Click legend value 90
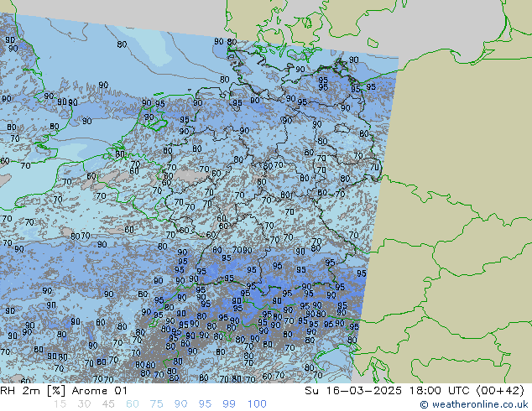This screenshot has width=532, height=411. click(x=180, y=404)
